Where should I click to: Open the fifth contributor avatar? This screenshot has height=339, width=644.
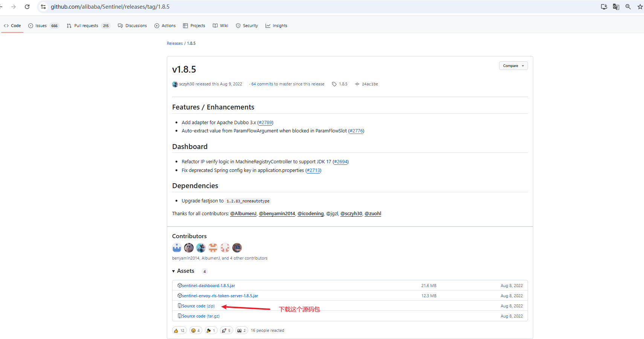point(225,248)
